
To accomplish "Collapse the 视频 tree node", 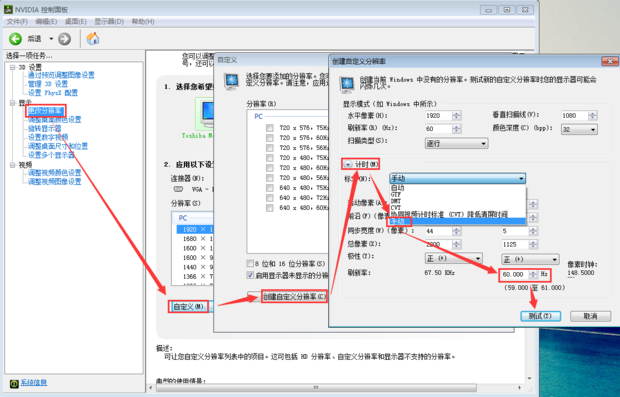I will point(13,165).
